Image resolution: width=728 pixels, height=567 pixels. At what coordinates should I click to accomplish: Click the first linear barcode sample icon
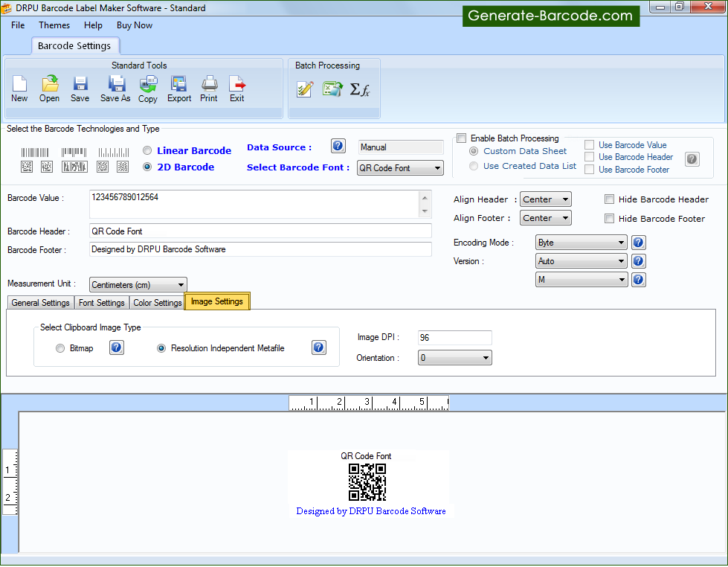pyautogui.click(x=35, y=153)
